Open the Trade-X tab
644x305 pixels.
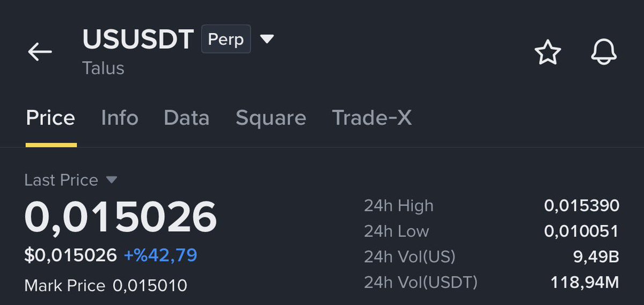coord(372,117)
